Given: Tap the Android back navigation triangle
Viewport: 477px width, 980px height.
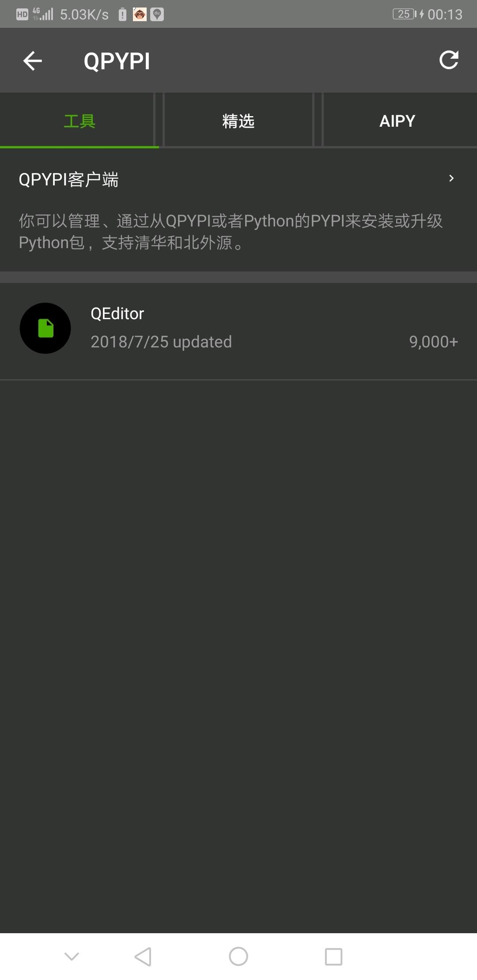Looking at the screenshot, I should click(x=143, y=957).
